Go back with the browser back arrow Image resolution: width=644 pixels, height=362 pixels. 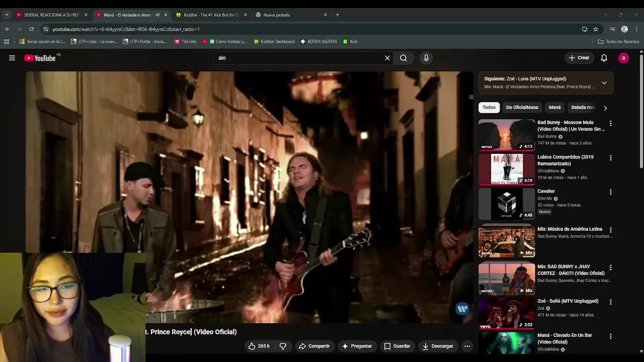(7, 29)
